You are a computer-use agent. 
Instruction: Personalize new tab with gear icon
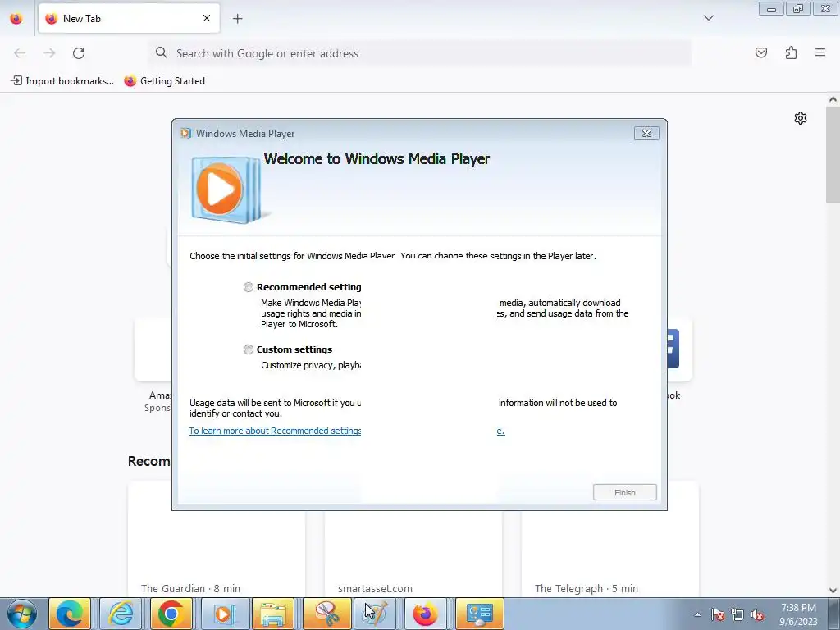pyautogui.click(x=801, y=118)
